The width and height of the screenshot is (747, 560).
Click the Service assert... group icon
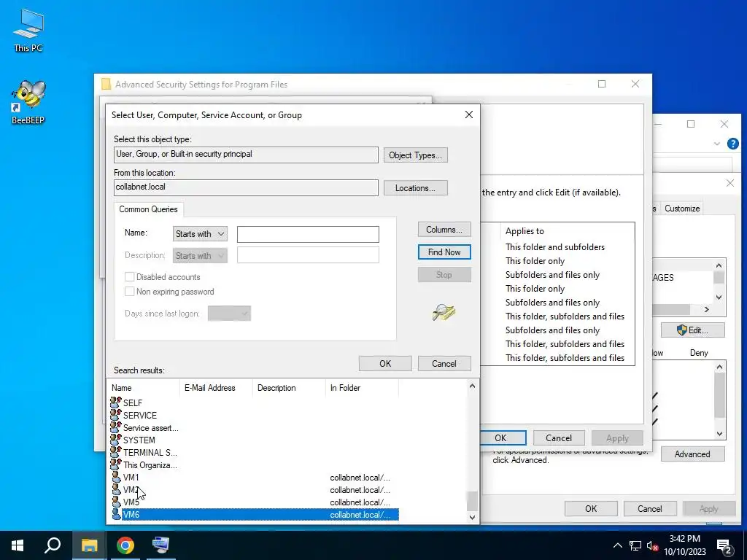pos(116,427)
